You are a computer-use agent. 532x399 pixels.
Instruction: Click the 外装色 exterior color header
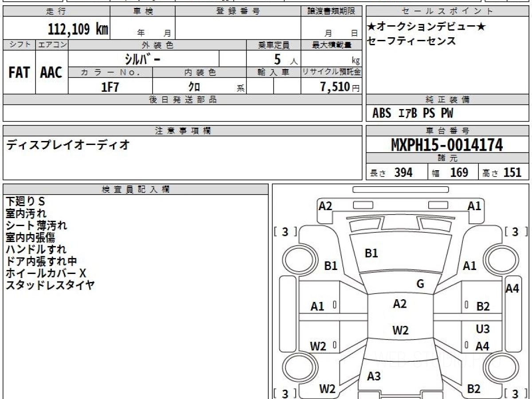point(157,45)
